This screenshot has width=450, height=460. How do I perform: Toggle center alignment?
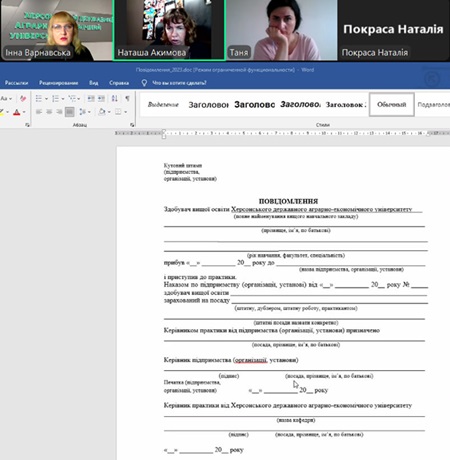pyautogui.click(x=49, y=112)
